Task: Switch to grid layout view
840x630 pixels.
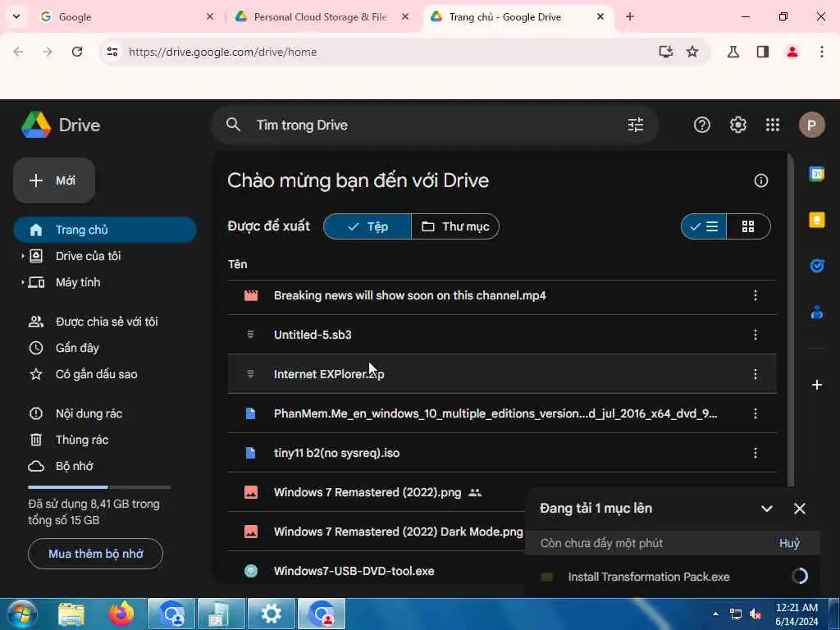Action: coord(748,226)
